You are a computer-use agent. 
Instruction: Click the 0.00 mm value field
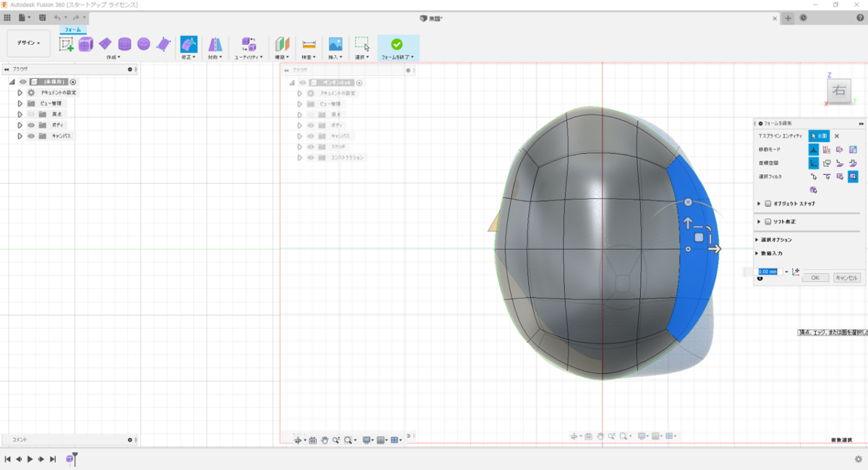click(x=768, y=272)
